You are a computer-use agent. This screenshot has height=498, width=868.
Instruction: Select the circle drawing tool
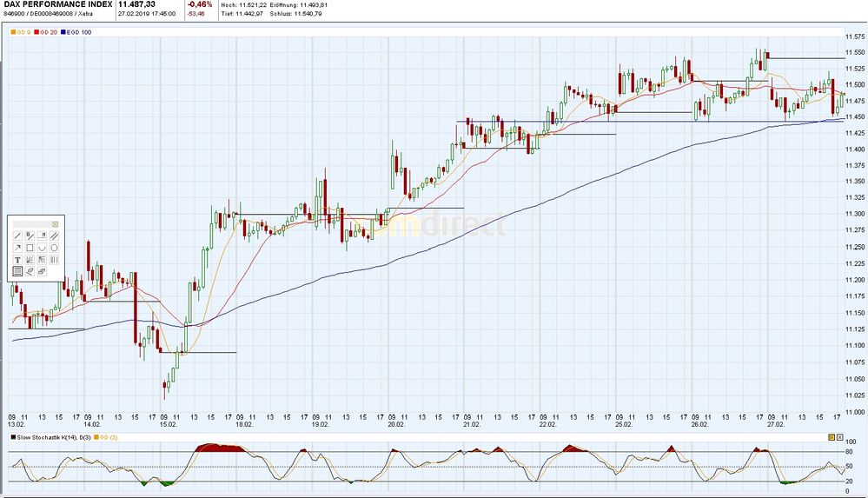point(54,248)
